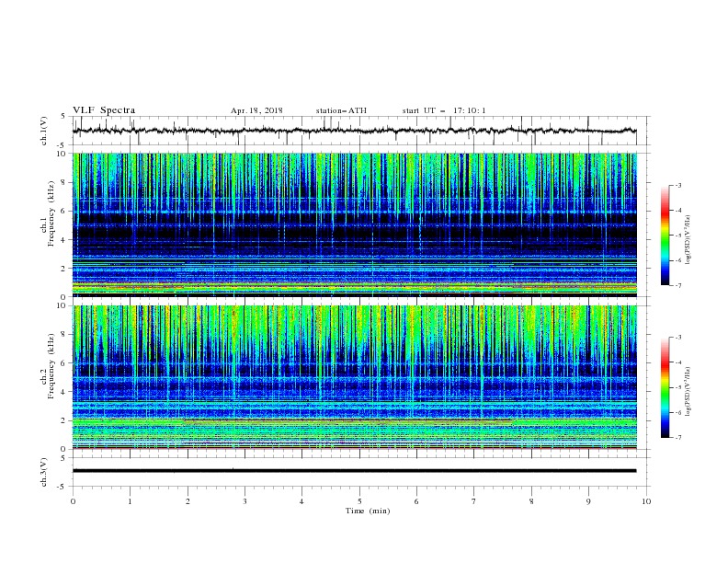Click the "-3" tick on ch.2 color bar
This screenshot has width=728, height=563.
point(678,338)
